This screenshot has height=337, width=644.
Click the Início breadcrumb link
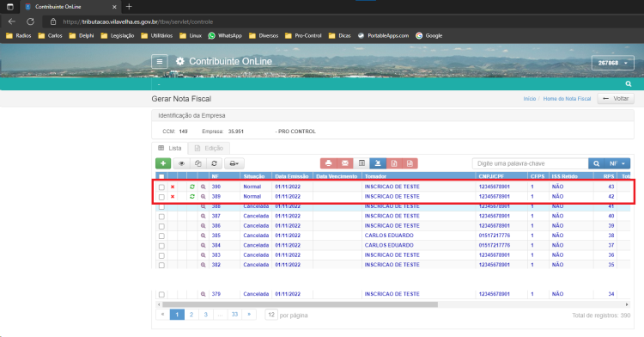coord(530,99)
